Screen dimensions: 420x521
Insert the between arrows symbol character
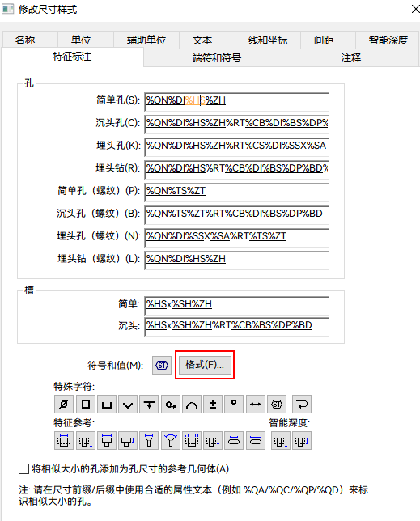click(x=256, y=404)
